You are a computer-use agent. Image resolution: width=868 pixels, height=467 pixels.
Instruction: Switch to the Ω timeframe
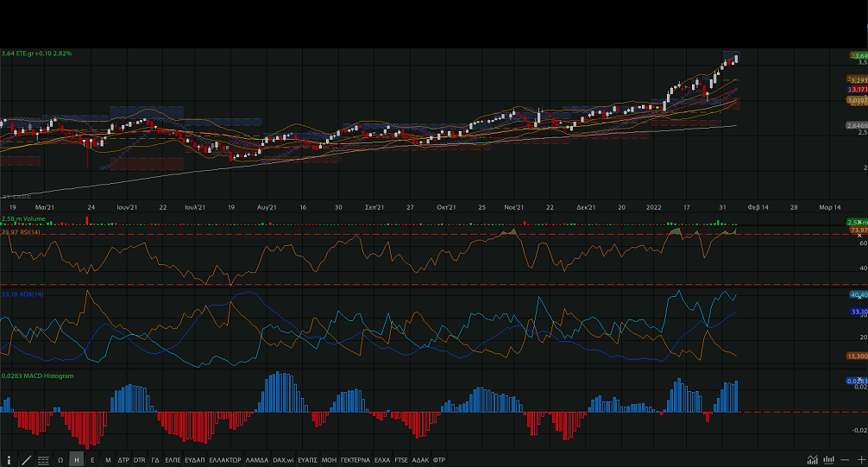point(60,460)
